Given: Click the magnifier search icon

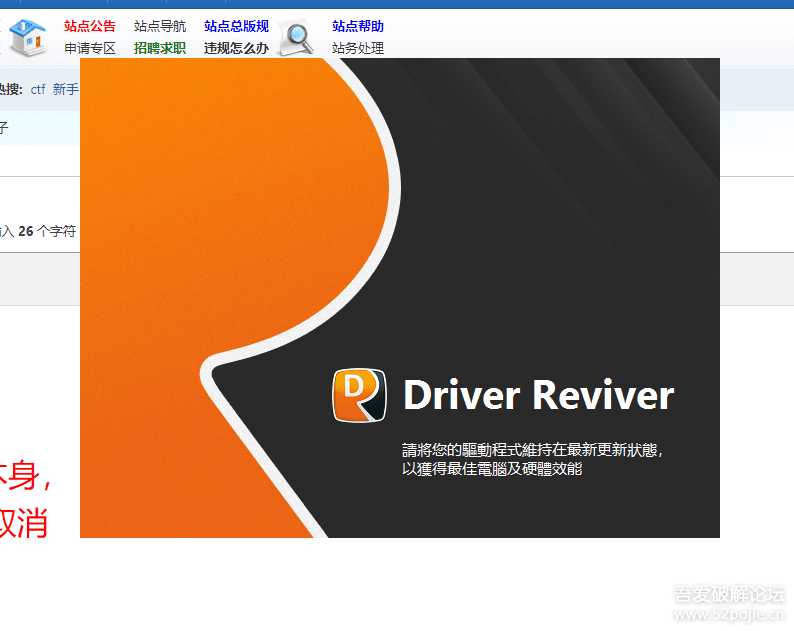Looking at the screenshot, I should click(x=296, y=38).
